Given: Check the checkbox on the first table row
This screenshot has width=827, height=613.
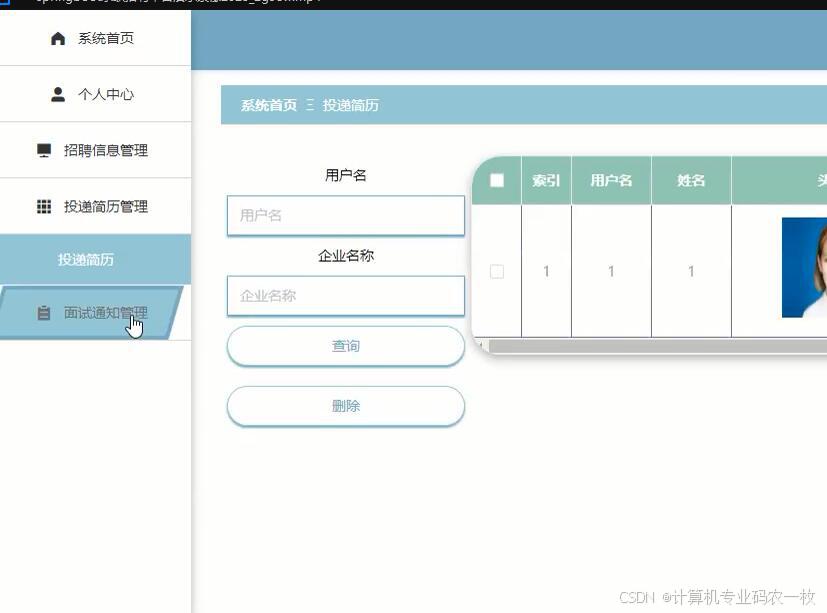Looking at the screenshot, I should 497,271.
